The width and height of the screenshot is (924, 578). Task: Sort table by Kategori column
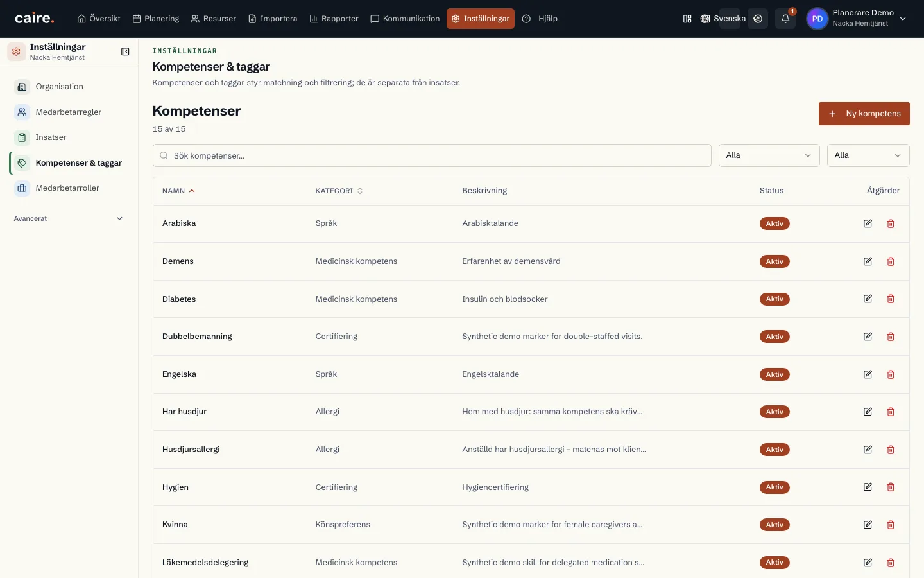click(x=339, y=191)
